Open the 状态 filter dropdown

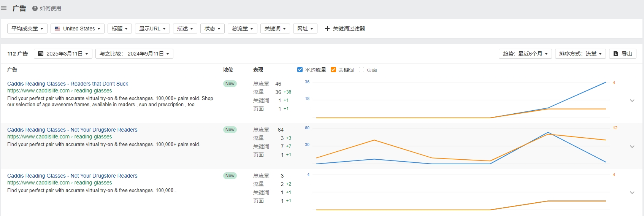tap(213, 29)
